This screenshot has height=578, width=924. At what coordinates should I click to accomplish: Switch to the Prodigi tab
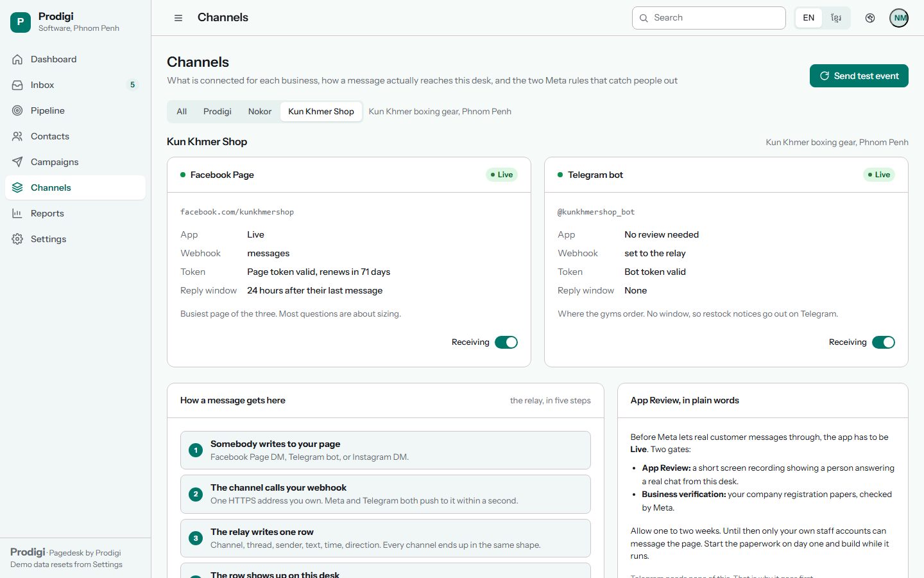pyautogui.click(x=218, y=111)
